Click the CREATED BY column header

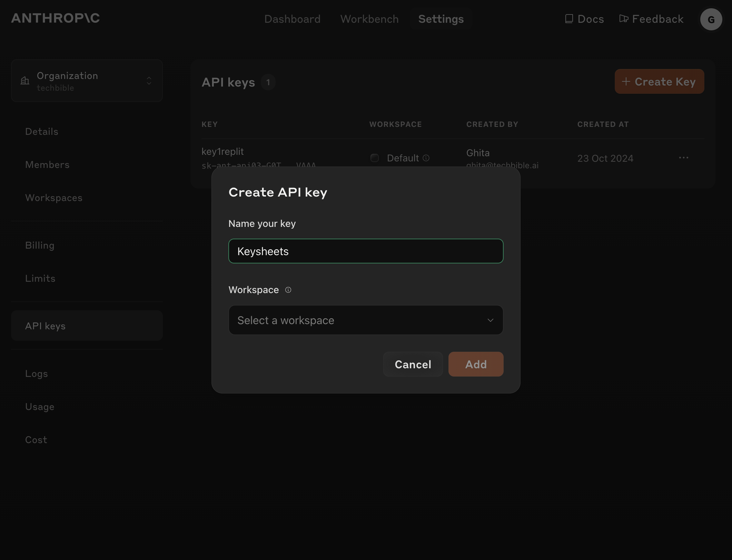[492, 124]
